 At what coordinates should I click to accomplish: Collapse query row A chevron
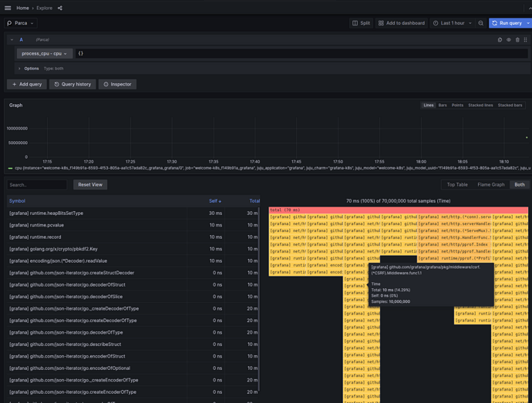tap(12, 40)
